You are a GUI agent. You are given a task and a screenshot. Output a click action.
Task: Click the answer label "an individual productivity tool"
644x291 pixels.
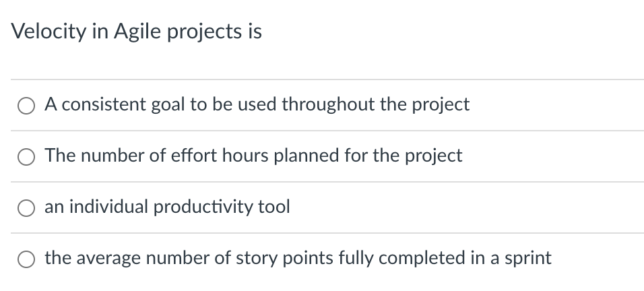(167, 207)
